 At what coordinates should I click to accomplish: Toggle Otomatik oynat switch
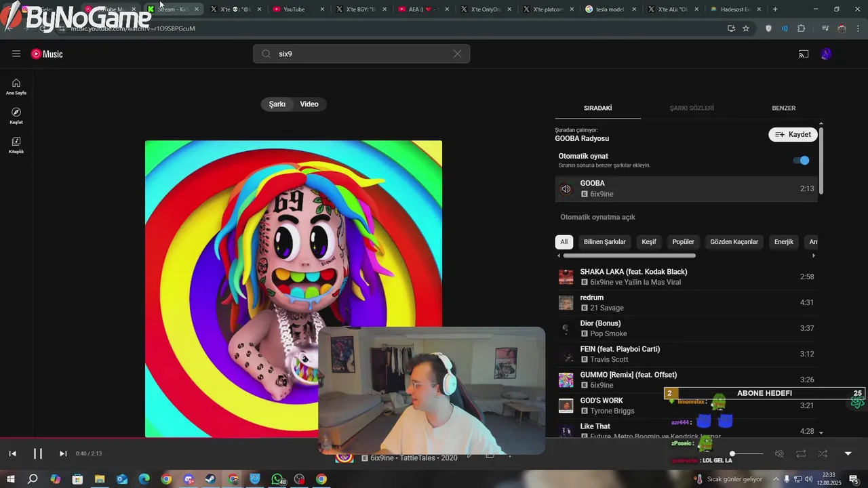[801, 161]
